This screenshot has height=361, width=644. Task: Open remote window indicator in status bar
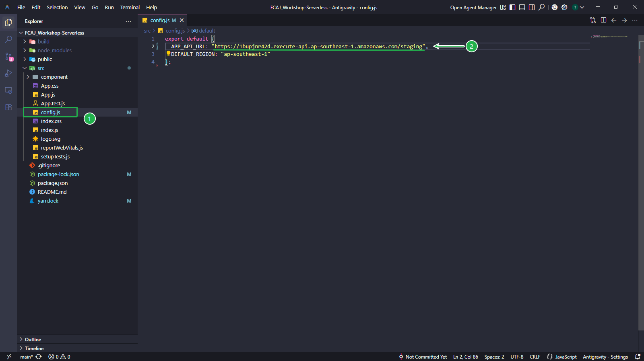tap(9, 357)
